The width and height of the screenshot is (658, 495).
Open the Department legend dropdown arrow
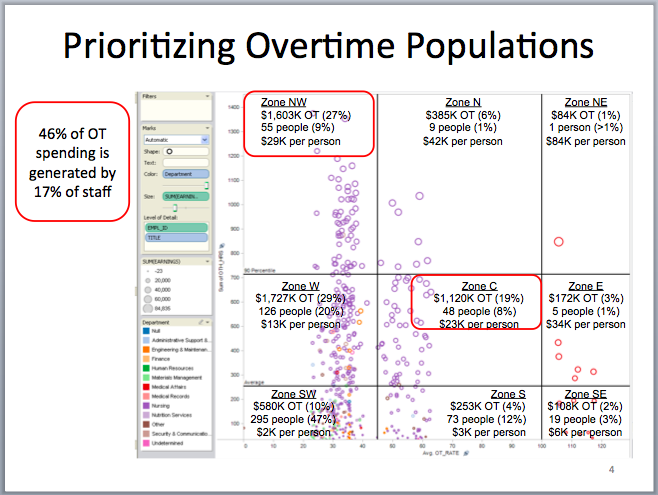click(207, 322)
